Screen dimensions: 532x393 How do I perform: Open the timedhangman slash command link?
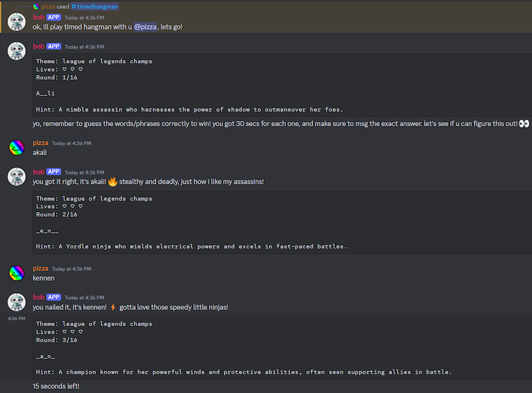pyautogui.click(x=95, y=7)
